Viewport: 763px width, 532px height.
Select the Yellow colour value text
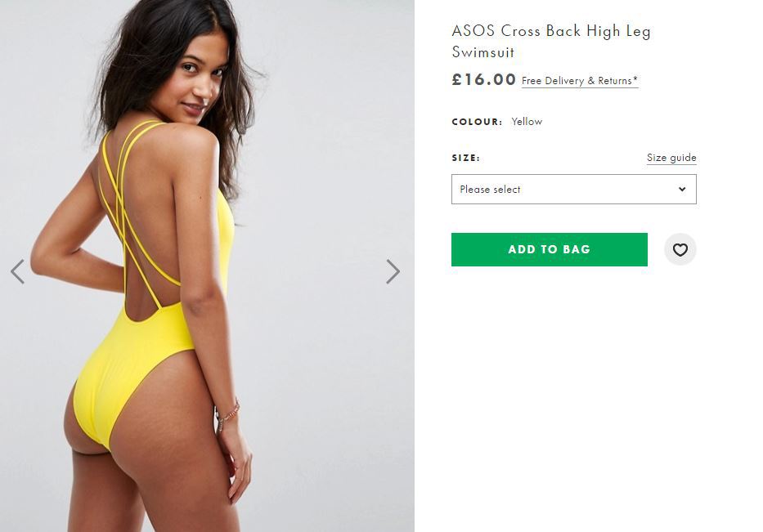coord(527,122)
